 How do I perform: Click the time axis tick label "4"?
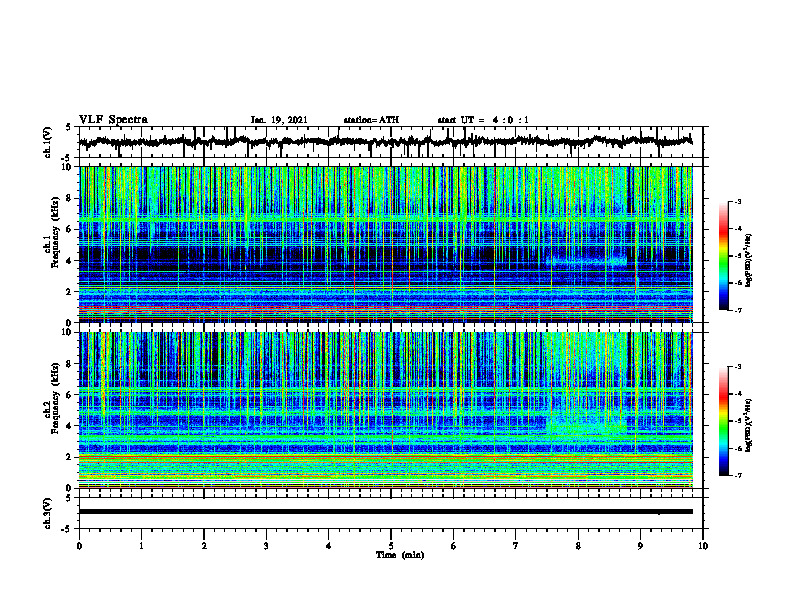pyautogui.click(x=329, y=546)
